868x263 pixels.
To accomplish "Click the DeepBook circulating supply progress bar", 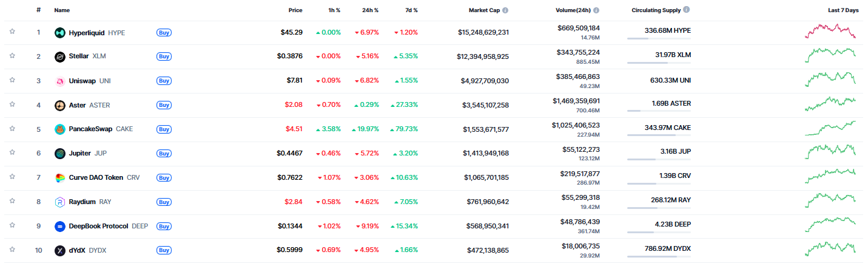I will tap(658, 232).
